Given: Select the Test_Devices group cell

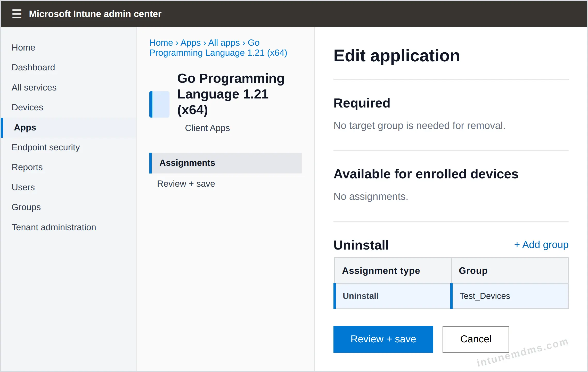Looking at the screenshot, I should click(510, 296).
